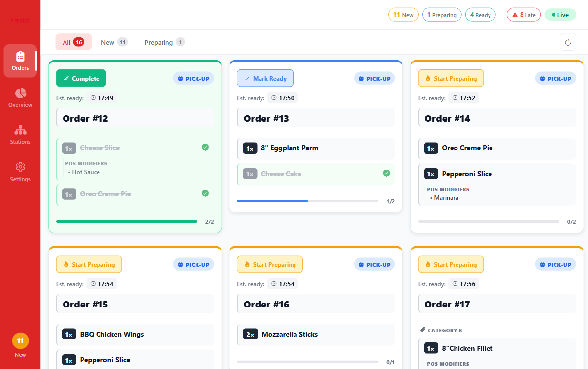The image size is (588, 369).
Task: Go to the Stations page
Action: tap(20, 135)
